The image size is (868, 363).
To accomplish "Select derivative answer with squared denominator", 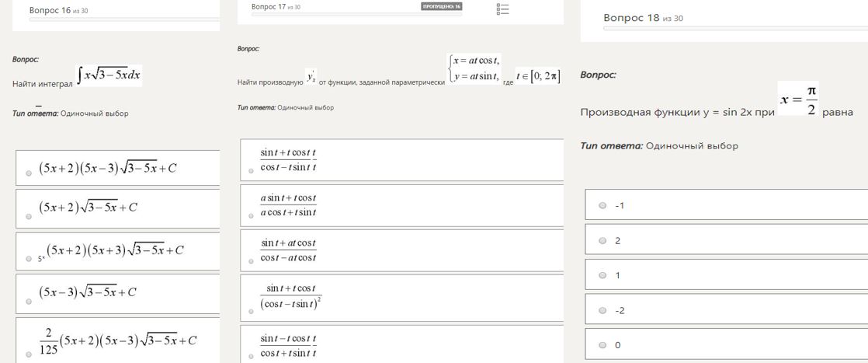I will pyautogui.click(x=252, y=311).
